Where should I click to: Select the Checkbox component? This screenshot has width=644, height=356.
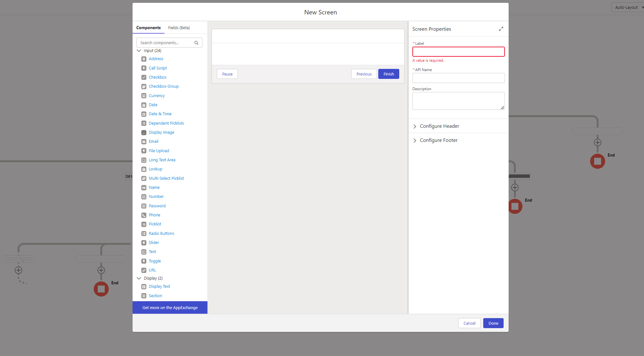(x=157, y=77)
